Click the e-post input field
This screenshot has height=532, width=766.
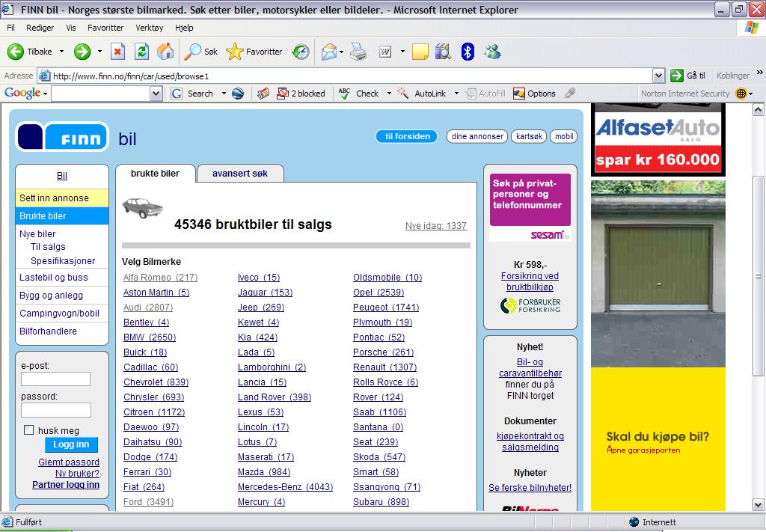click(55, 379)
